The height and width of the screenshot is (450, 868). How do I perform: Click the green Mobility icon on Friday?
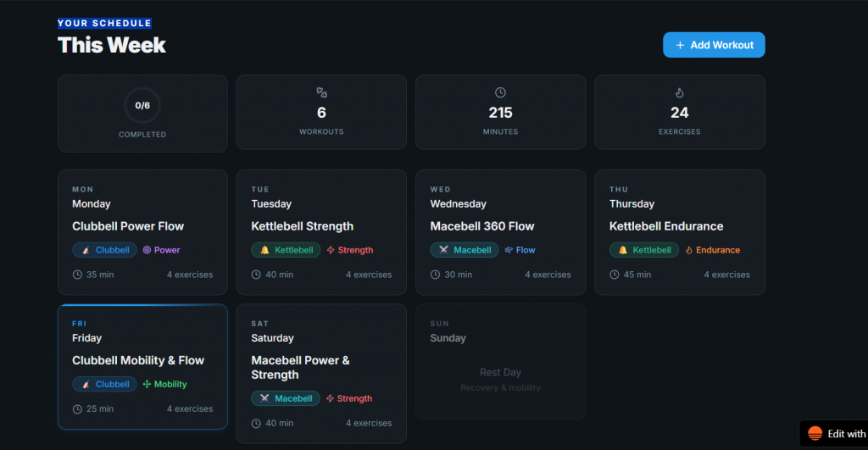point(147,384)
